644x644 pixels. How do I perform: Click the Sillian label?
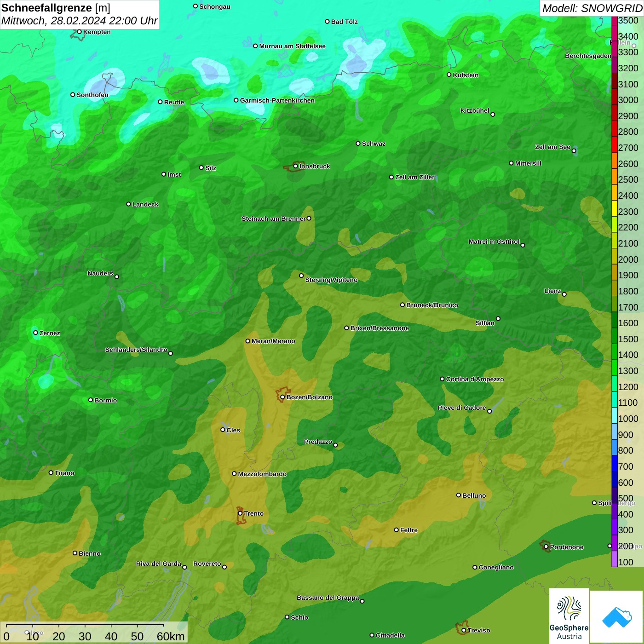(485, 323)
